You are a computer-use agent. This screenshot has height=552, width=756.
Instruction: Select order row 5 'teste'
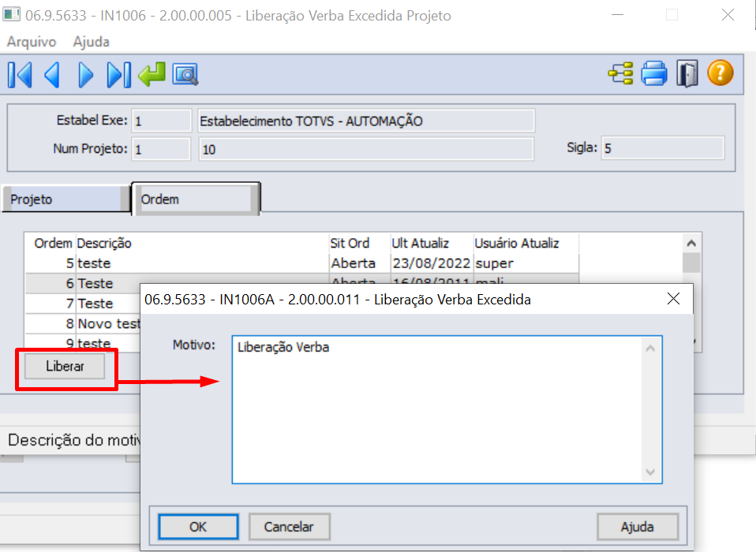tap(301, 263)
